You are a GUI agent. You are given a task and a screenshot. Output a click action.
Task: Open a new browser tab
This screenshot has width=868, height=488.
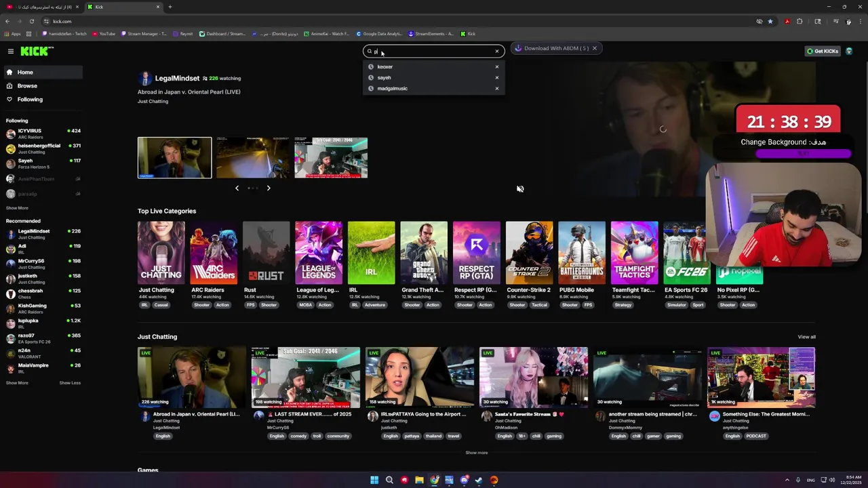[x=170, y=7]
